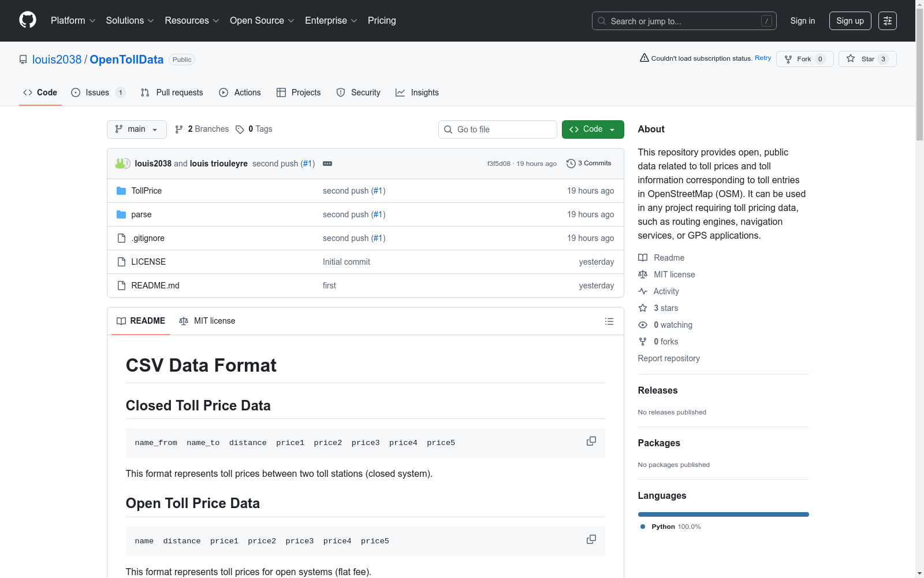
Task: Focus the Search or jump to field
Action: [684, 21]
